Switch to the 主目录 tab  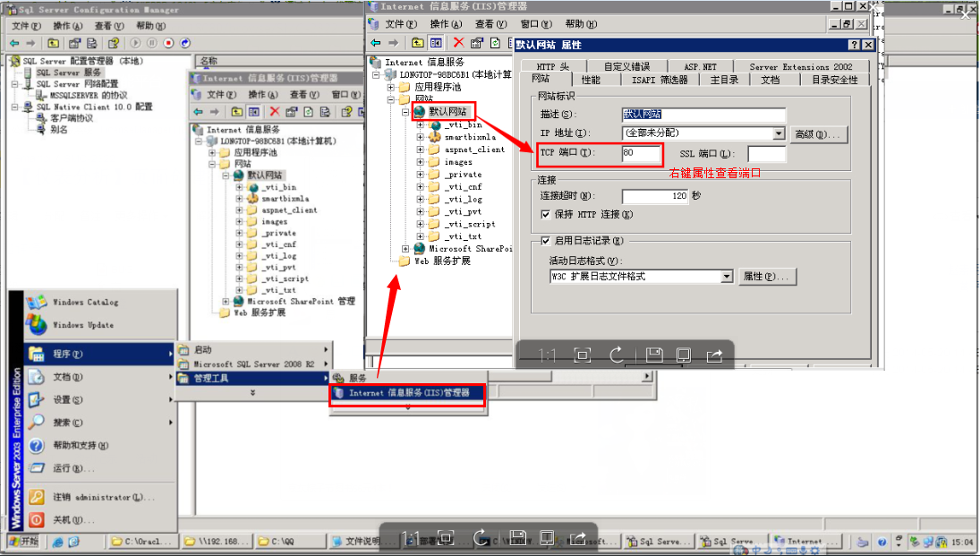click(x=724, y=80)
